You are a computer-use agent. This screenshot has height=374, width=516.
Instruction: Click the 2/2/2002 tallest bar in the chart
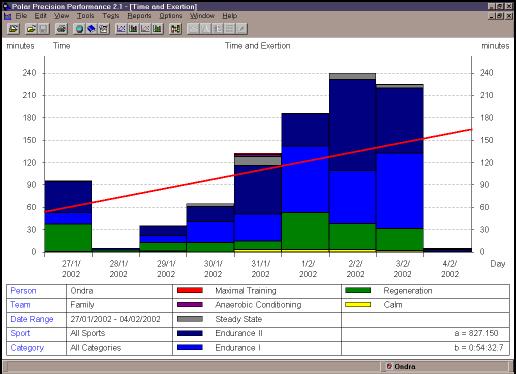click(353, 162)
